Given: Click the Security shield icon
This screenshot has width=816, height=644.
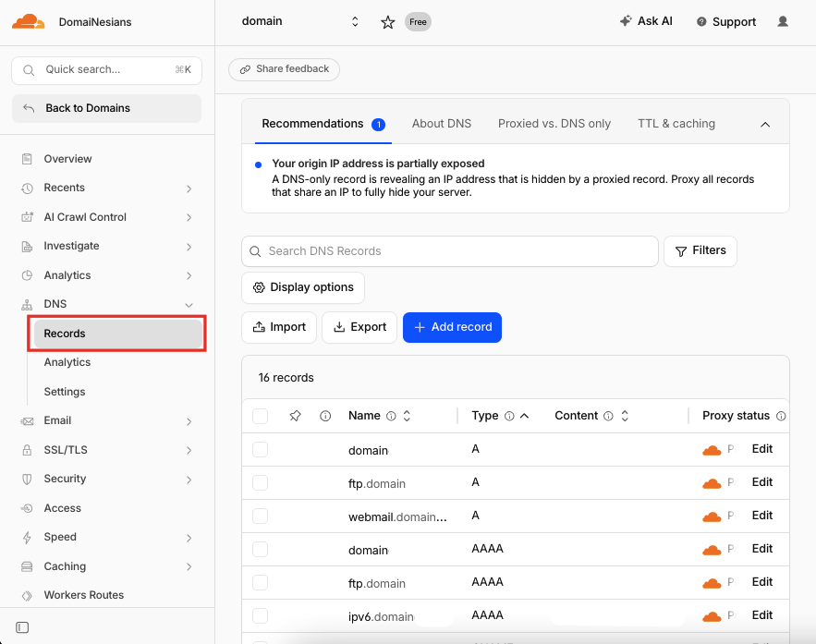Looking at the screenshot, I should (27, 480).
